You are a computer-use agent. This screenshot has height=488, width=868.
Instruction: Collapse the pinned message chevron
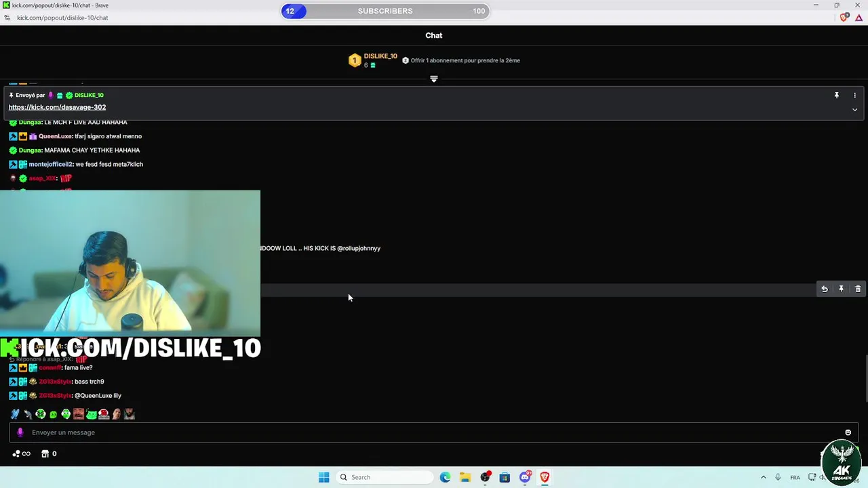coord(854,109)
